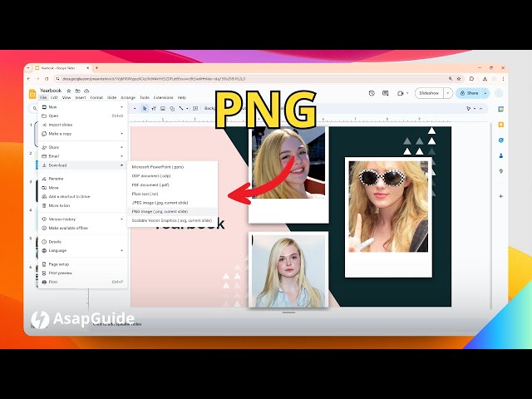
Task: Open a new browser tab
Action: pos(96,68)
